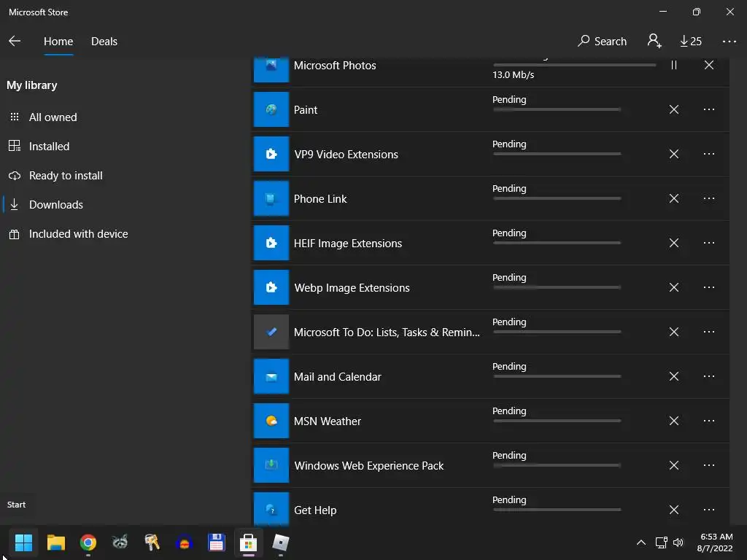Open the floppy disk app in taskbar

click(216, 542)
